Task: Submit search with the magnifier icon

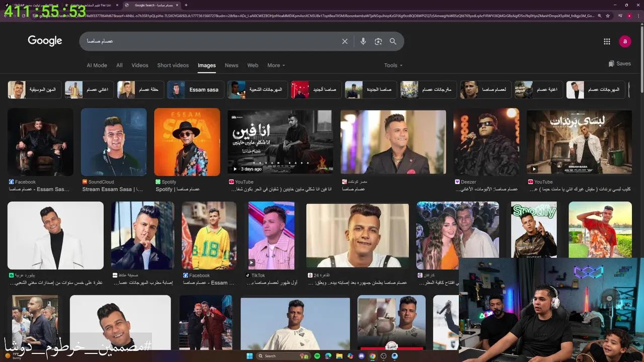Action: pos(393,41)
